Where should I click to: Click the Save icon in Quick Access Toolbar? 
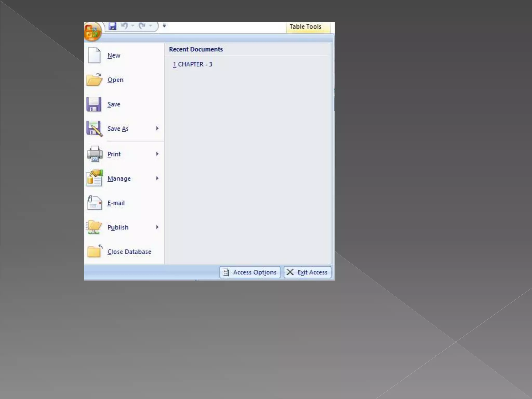(x=112, y=26)
